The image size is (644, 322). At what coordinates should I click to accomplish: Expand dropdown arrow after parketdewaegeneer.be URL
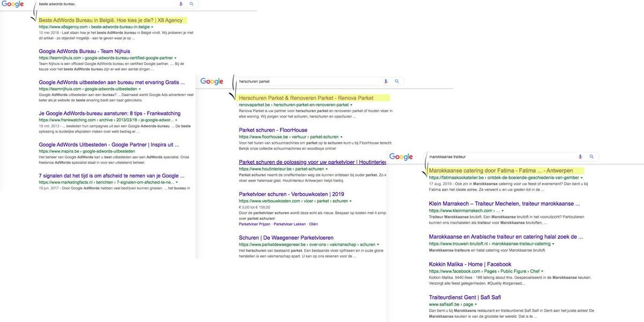pos(378,245)
